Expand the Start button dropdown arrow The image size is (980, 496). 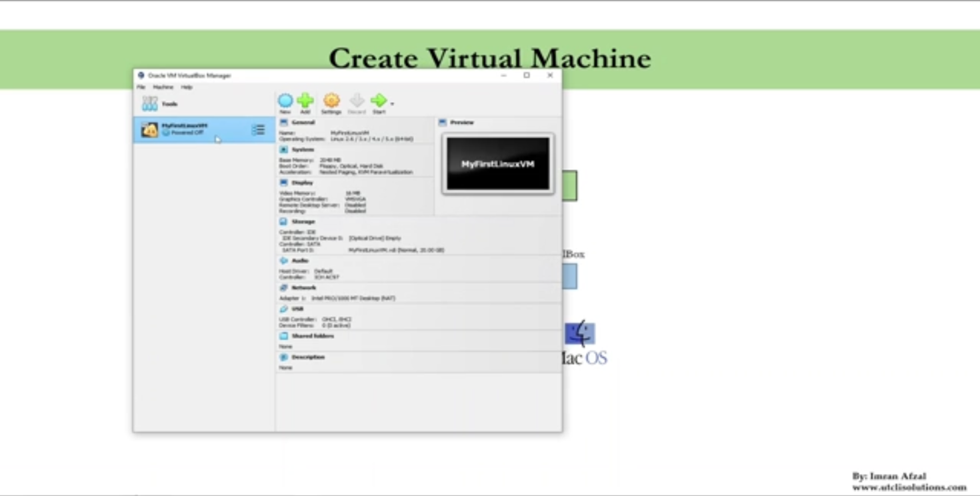pos(392,104)
